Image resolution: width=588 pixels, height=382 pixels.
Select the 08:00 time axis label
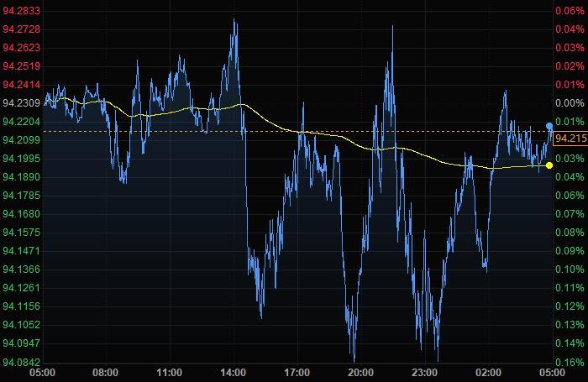pos(106,372)
